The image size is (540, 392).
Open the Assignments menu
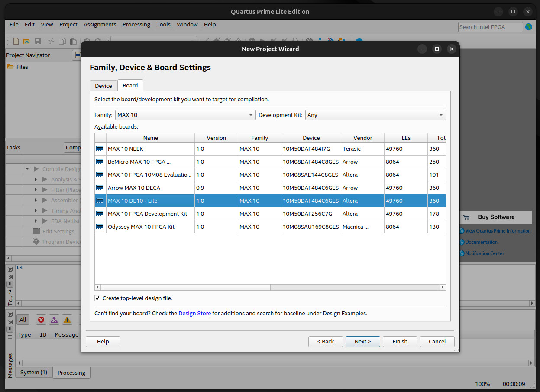pos(100,25)
